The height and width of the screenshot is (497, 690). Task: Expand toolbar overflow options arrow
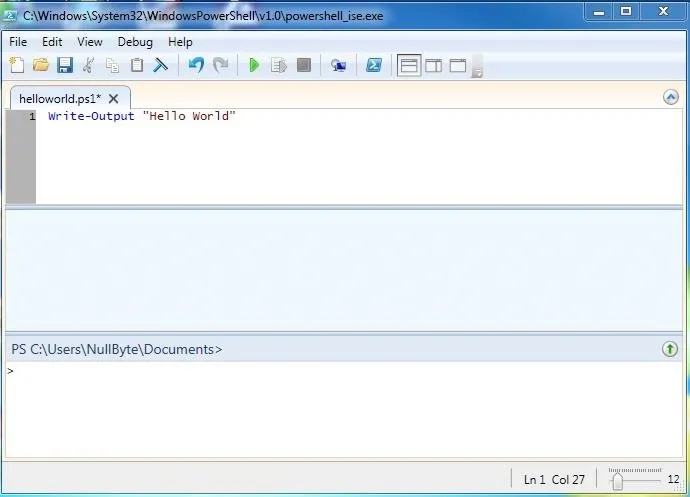(477, 67)
